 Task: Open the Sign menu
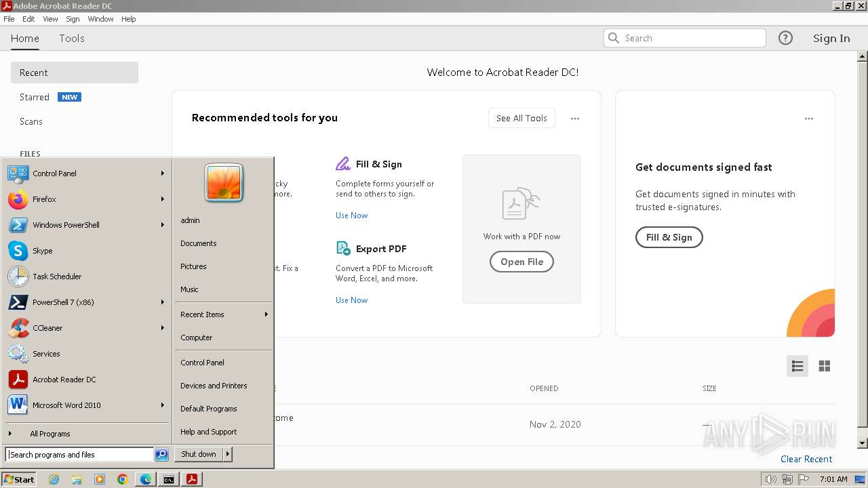[x=73, y=19]
